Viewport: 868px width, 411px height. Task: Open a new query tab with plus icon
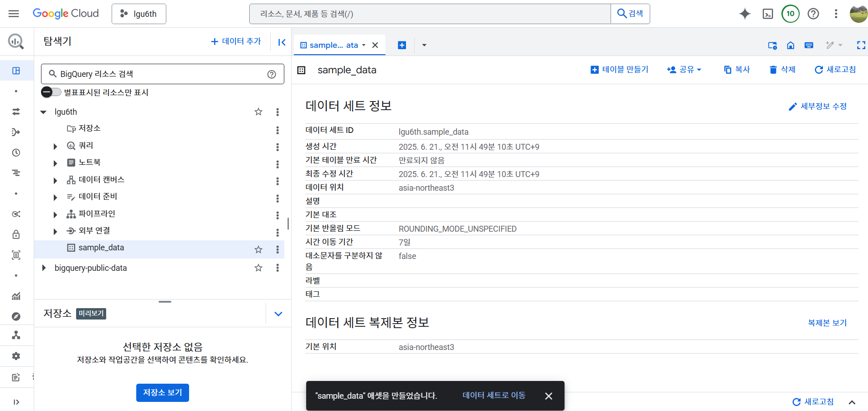402,45
